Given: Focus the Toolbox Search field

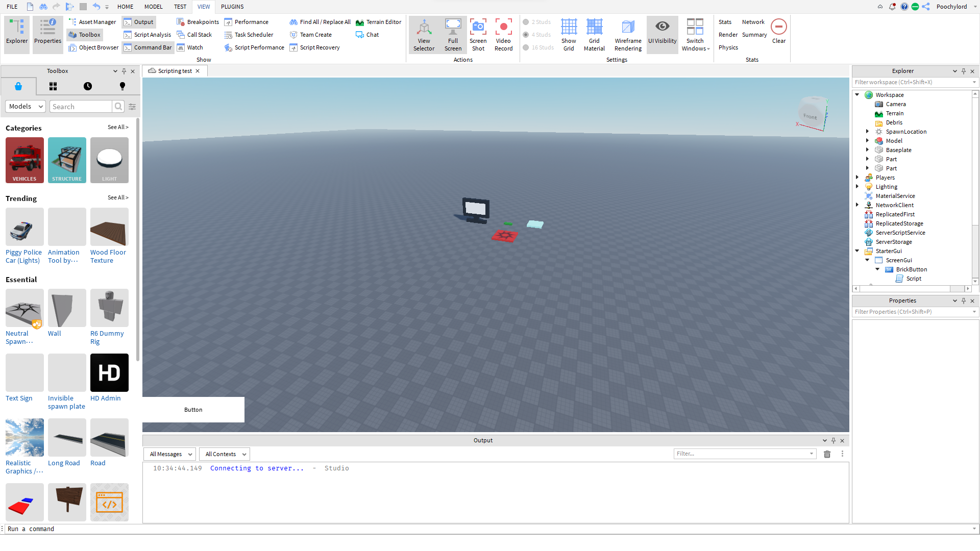Looking at the screenshot, I should [x=81, y=106].
